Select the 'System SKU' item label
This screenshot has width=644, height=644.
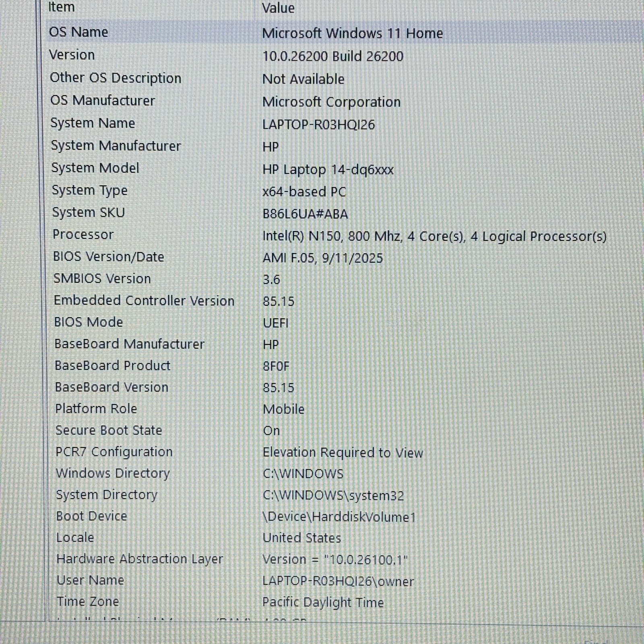89,212
